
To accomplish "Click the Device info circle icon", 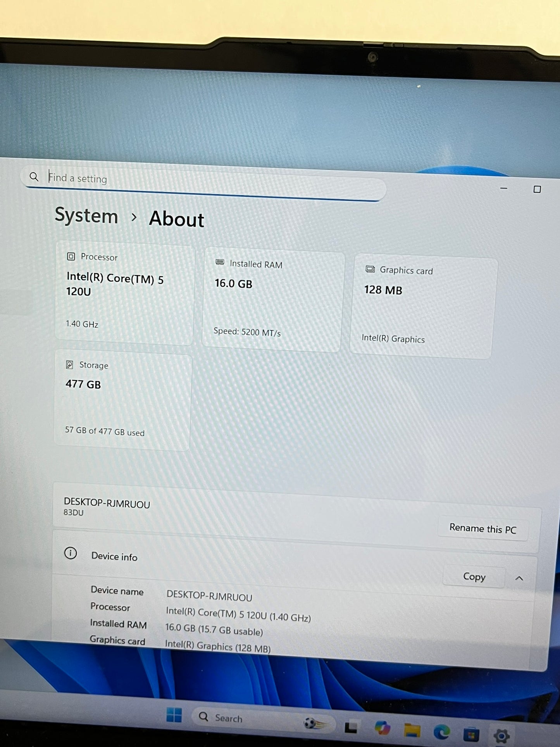I will pos(71,553).
